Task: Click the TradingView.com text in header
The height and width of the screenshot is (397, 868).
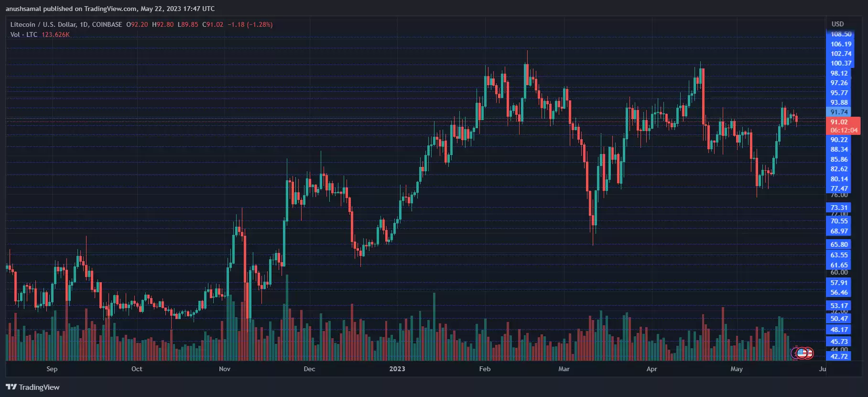Action: pyautogui.click(x=110, y=9)
